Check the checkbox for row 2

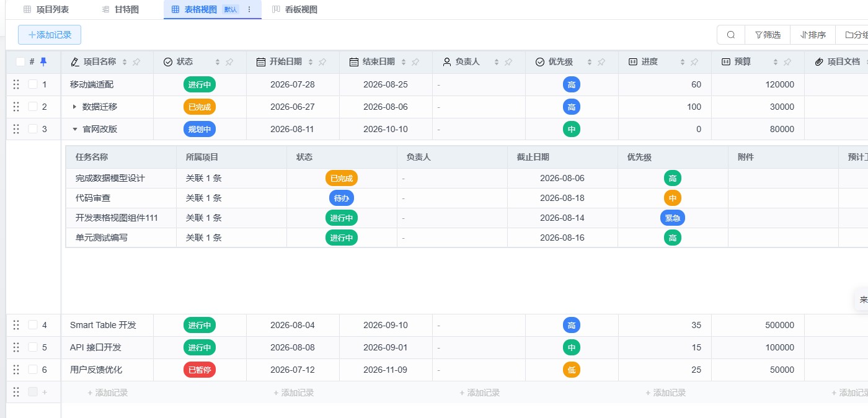[x=33, y=107]
